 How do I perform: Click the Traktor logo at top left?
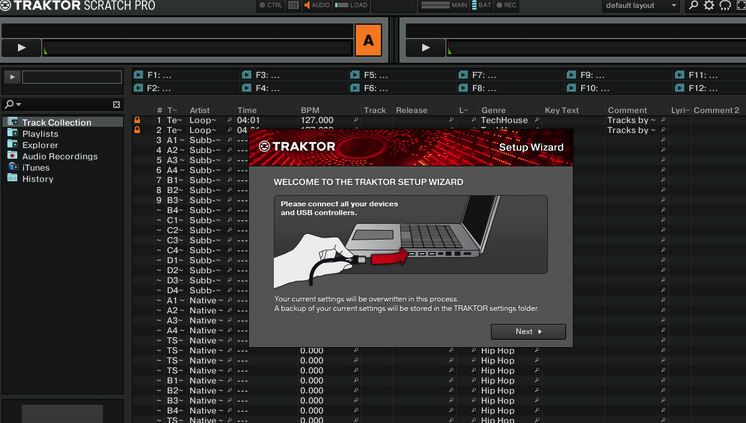pyautogui.click(x=78, y=6)
